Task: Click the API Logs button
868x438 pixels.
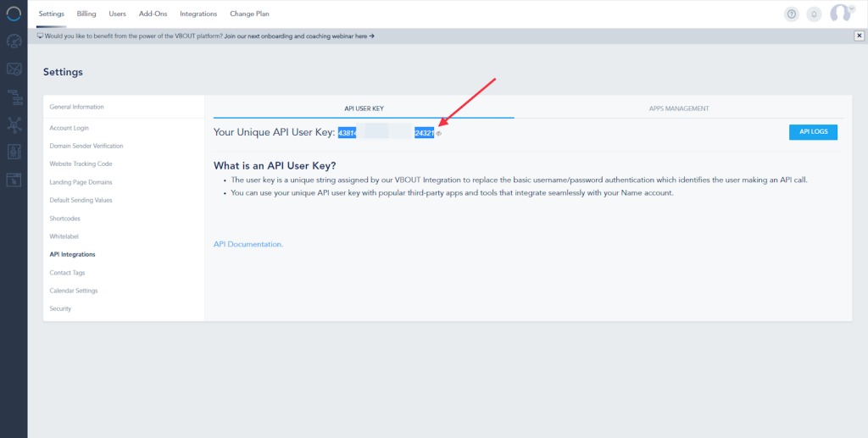Action: click(813, 131)
